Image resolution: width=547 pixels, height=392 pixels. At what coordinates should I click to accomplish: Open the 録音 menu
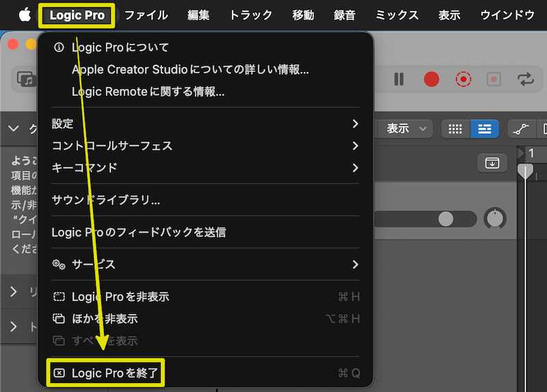[x=345, y=15]
